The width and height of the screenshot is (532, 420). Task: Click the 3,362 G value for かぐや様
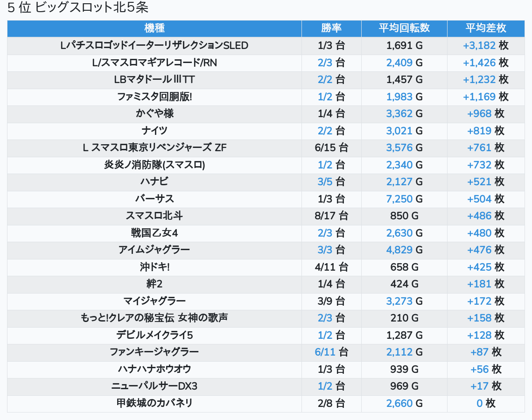pos(399,113)
